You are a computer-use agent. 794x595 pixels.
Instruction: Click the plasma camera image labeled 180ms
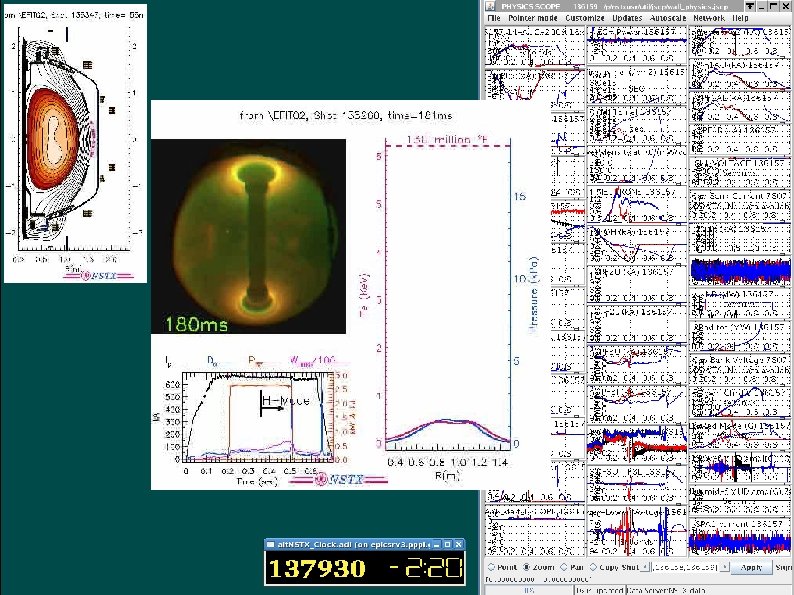[x=248, y=236]
